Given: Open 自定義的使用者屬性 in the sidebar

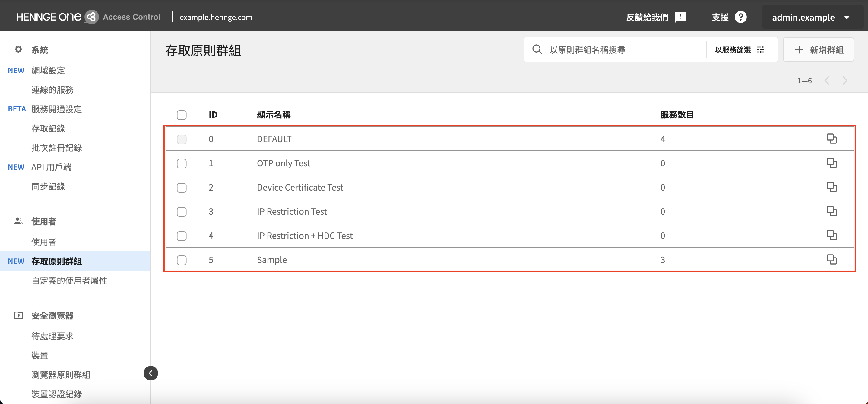Looking at the screenshot, I should [69, 281].
